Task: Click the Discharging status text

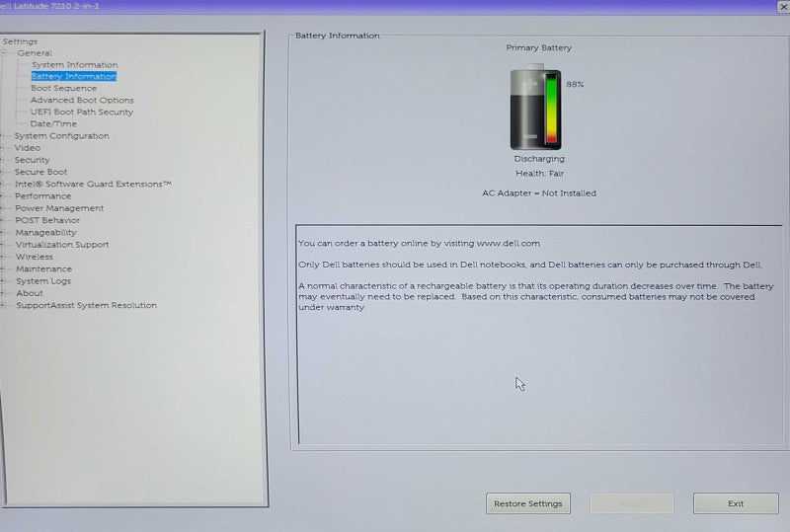Action: [539, 159]
